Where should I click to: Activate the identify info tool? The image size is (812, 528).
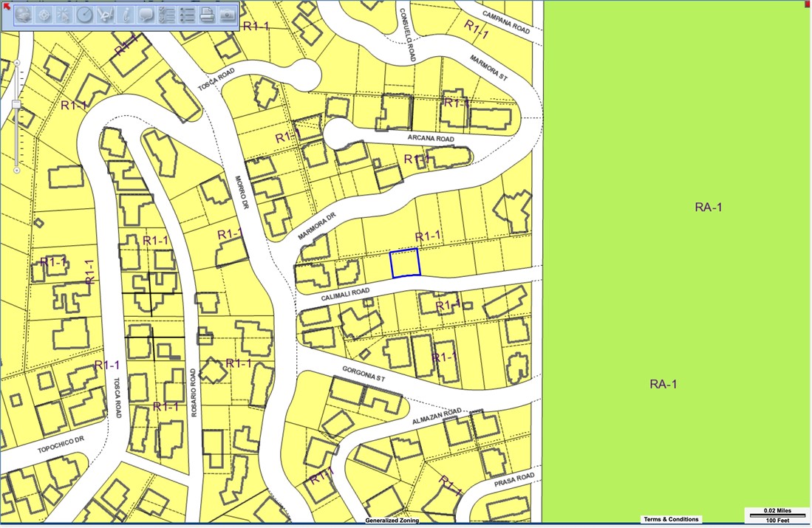pyautogui.click(x=126, y=15)
